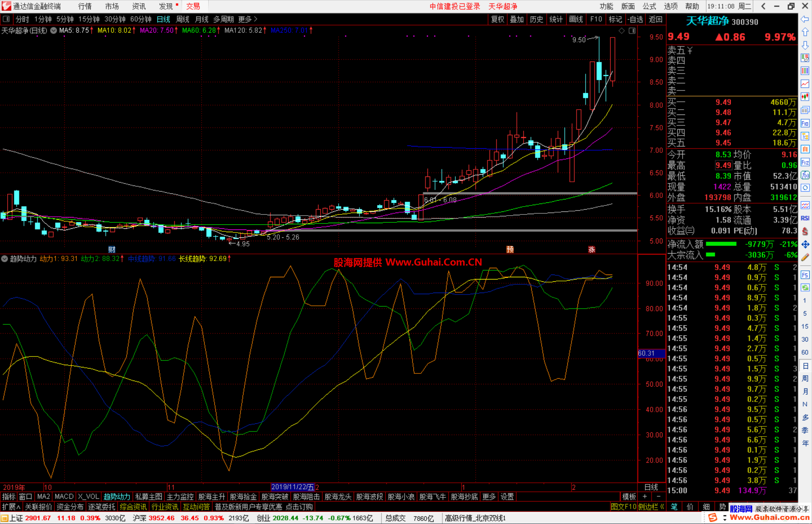Screen dimensions: 812x524
Task: Toggle the panel layout icon atop chart
Action: pyautogui.click(x=632, y=31)
